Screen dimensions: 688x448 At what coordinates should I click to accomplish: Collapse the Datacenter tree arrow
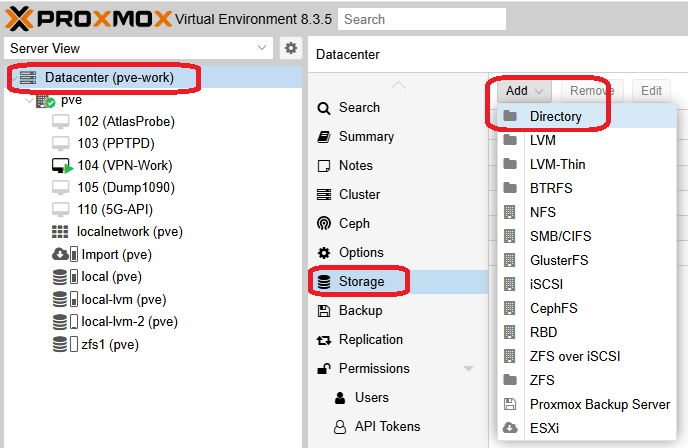[14, 79]
